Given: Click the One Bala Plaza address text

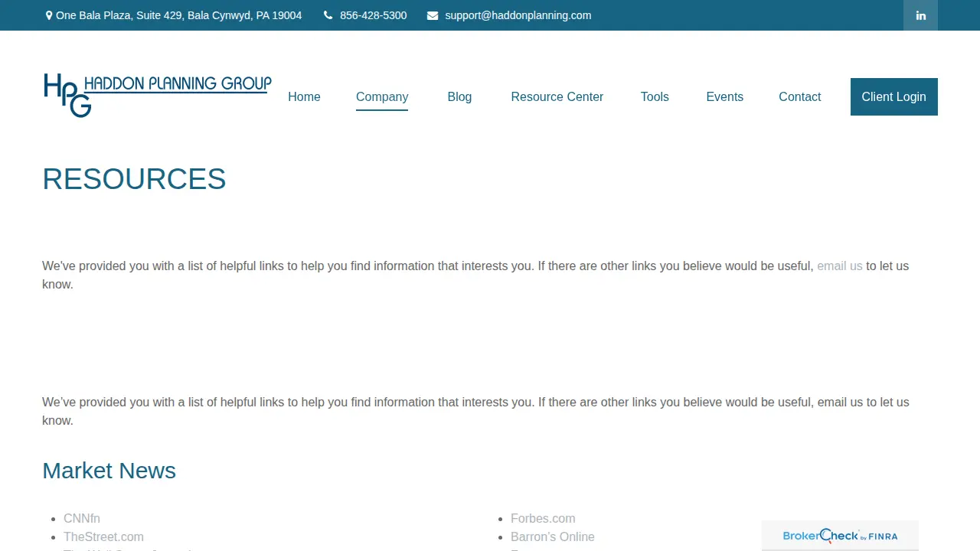Looking at the screenshot, I should [x=178, y=15].
